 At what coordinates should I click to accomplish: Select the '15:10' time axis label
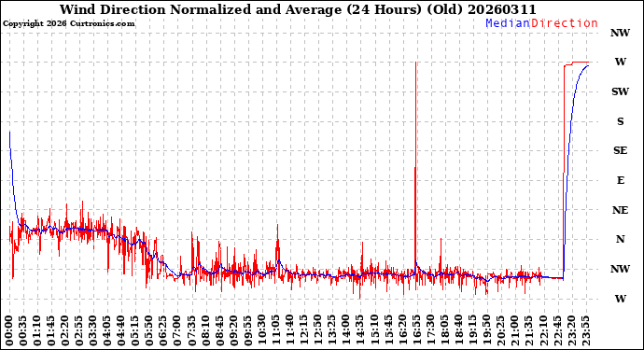click(373, 330)
